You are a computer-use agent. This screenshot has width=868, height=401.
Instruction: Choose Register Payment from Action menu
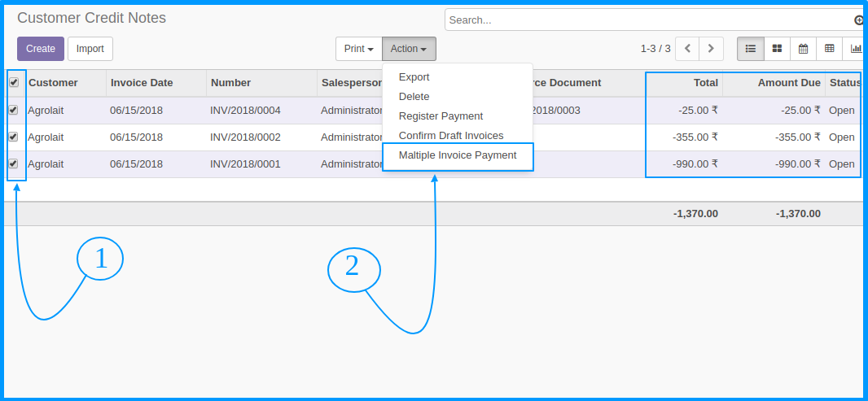click(441, 116)
